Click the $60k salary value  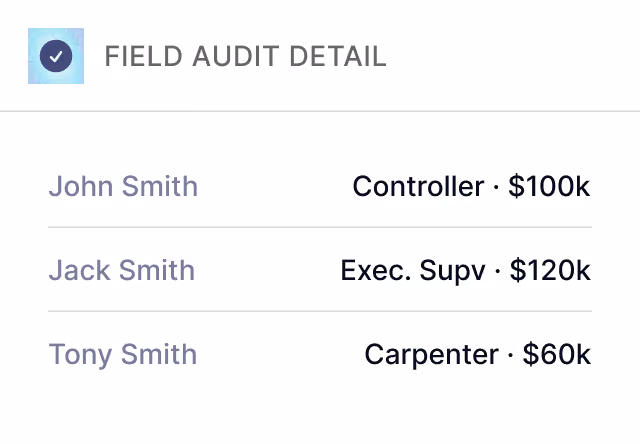pyautogui.click(x=556, y=354)
